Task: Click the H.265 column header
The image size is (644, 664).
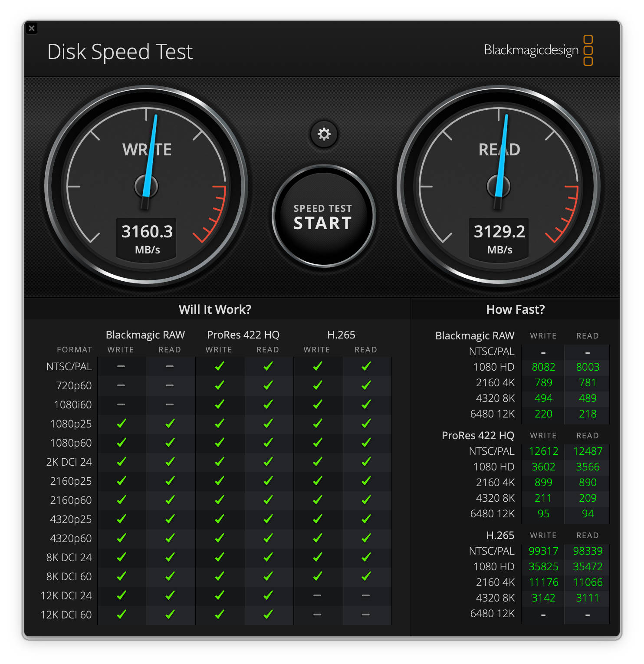Action: (x=341, y=335)
